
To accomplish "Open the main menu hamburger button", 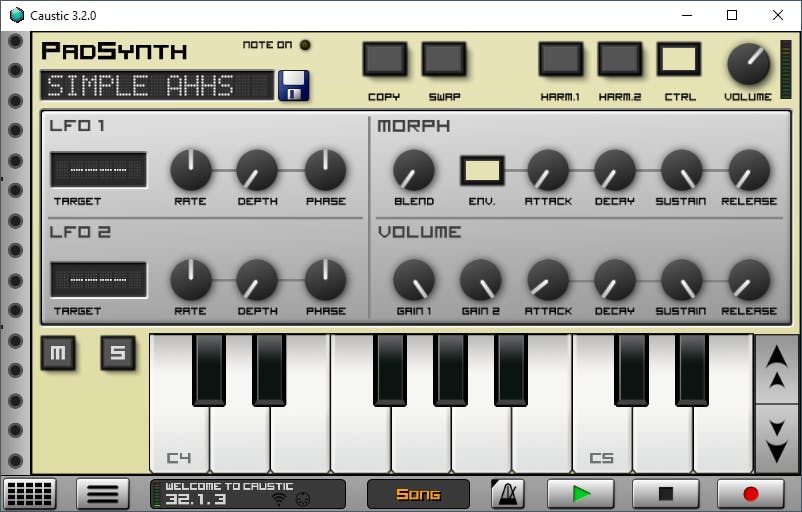I will click(102, 494).
